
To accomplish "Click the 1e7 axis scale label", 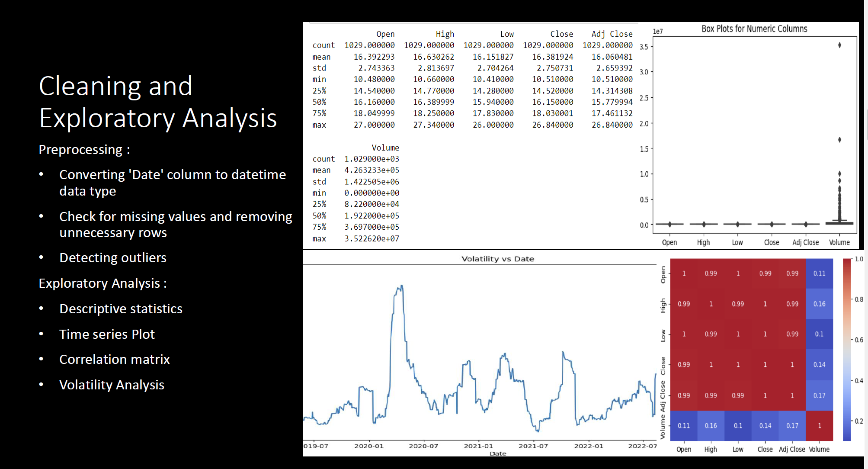I will point(658,30).
